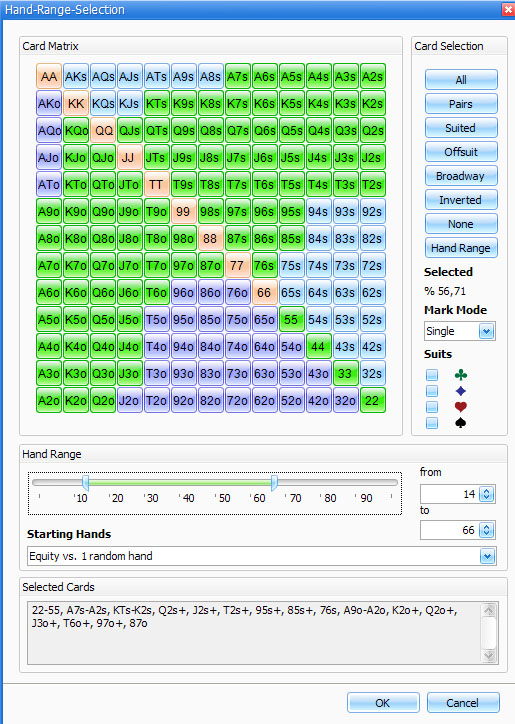Click the 72o hand in matrix

(x=237, y=400)
